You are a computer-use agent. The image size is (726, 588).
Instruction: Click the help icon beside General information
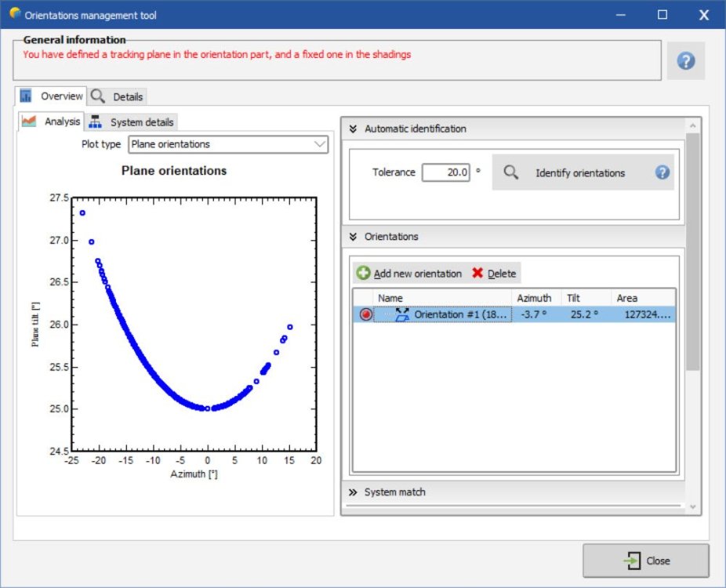pyautogui.click(x=686, y=61)
